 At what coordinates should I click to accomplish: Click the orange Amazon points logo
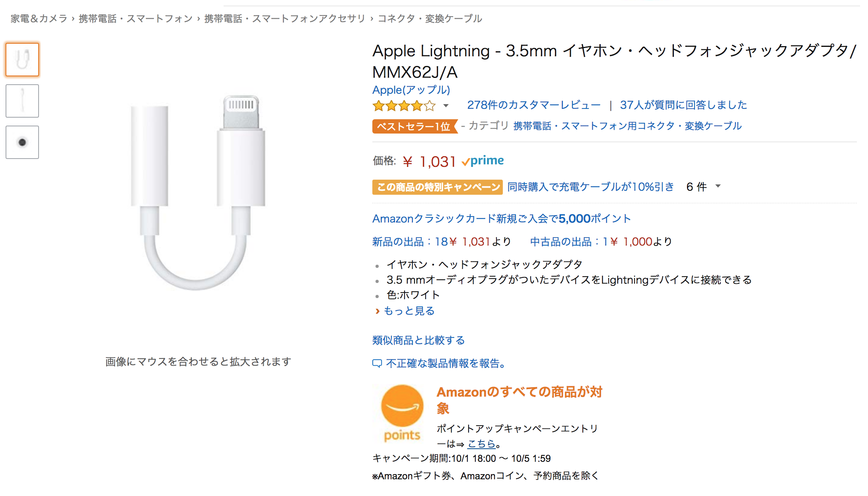402,413
